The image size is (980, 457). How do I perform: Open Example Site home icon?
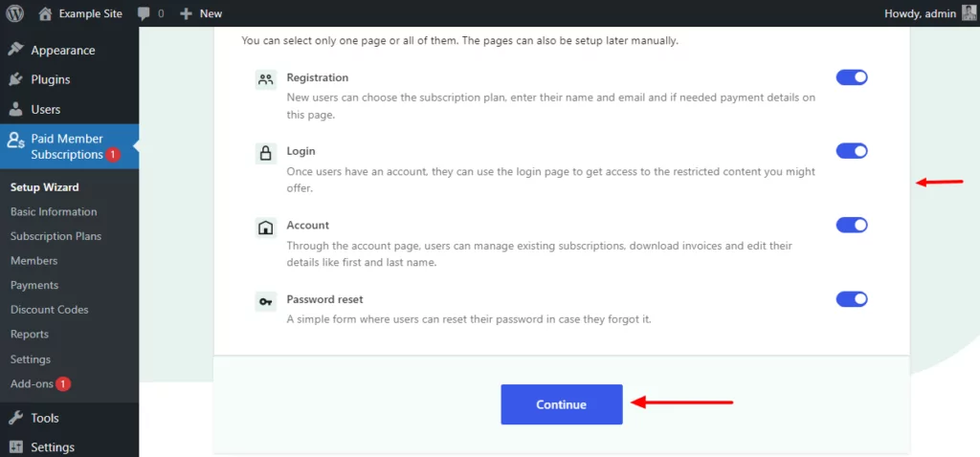pos(46,13)
